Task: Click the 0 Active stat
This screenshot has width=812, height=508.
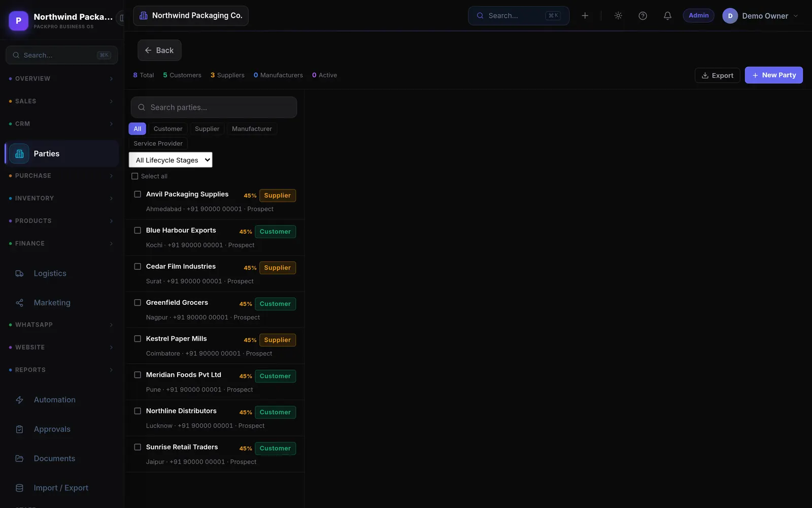Action: [x=324, y=75]
